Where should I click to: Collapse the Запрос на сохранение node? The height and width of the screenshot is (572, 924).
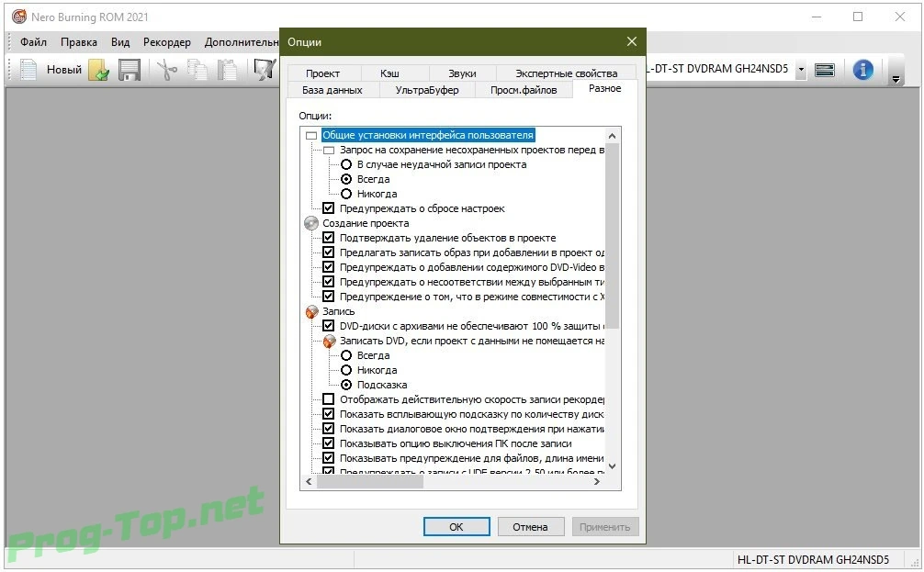(329, 151)
